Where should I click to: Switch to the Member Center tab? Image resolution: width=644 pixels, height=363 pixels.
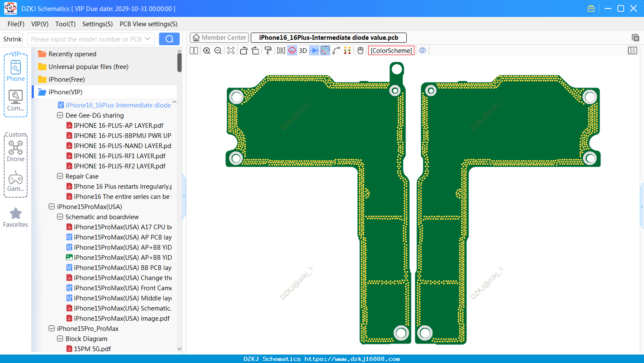point(219,38)
